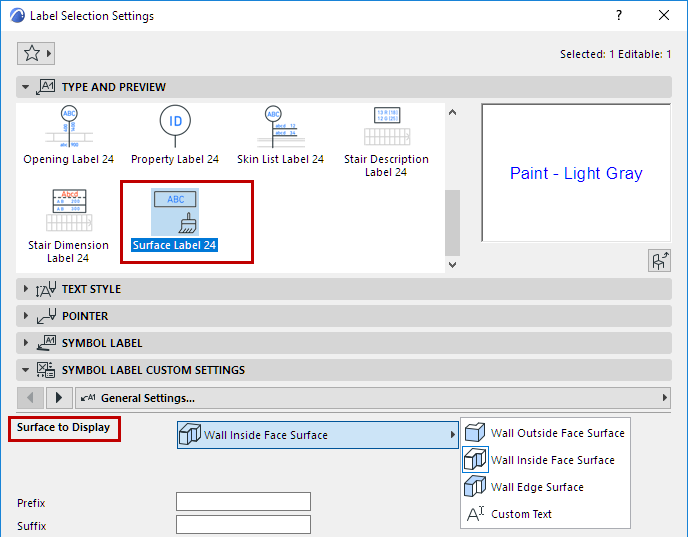Viewport: 688px width, 537px height.
Task: Click the preview library part button
Action: click(659, 261)
